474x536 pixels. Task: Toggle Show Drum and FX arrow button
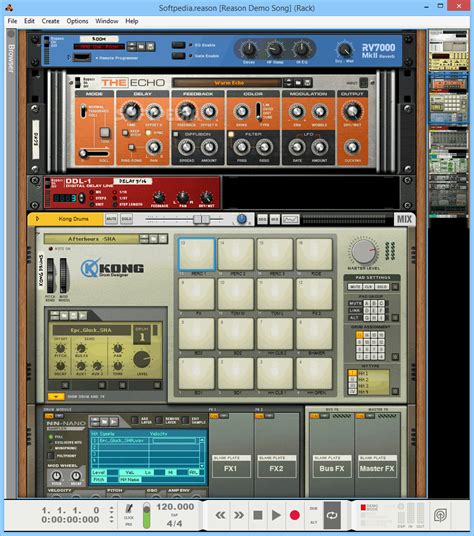[x=56, y=397]
